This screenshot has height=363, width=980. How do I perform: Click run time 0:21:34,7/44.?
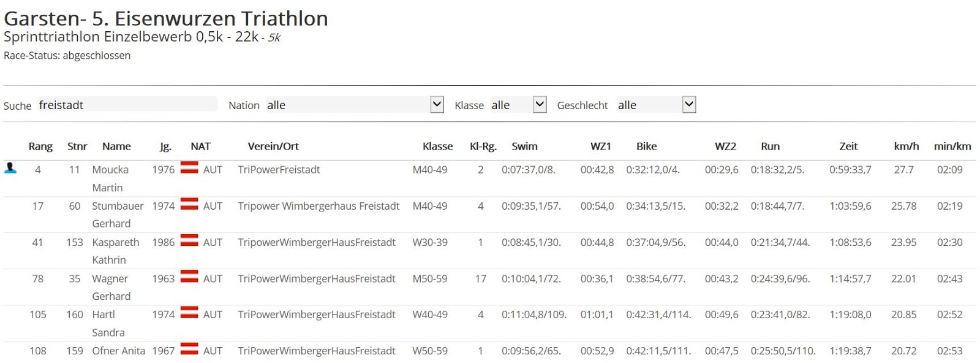780,242
